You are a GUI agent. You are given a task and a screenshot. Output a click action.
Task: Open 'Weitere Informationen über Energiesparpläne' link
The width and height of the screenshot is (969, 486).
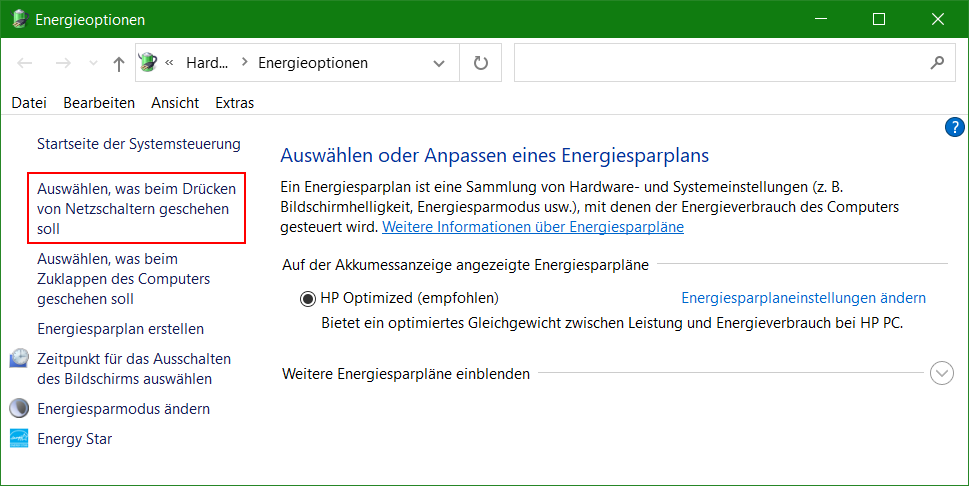click(x=533, y=227)
